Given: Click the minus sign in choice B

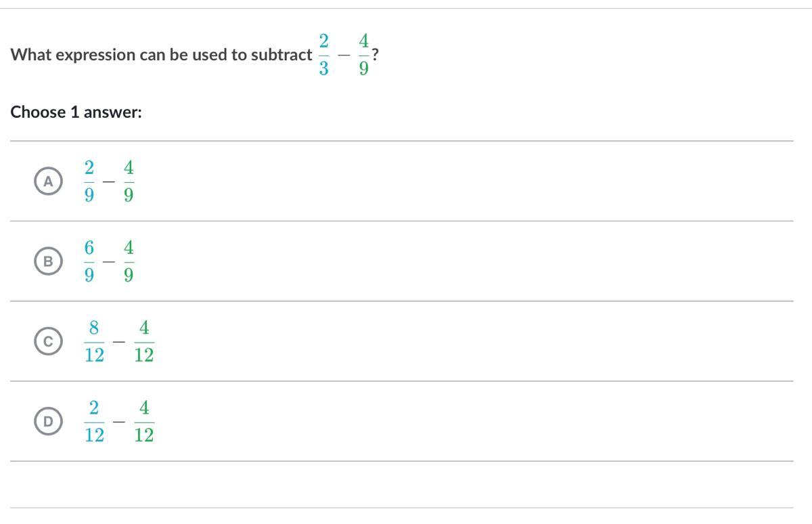Looking at the screenshot, I should [109, 261].
